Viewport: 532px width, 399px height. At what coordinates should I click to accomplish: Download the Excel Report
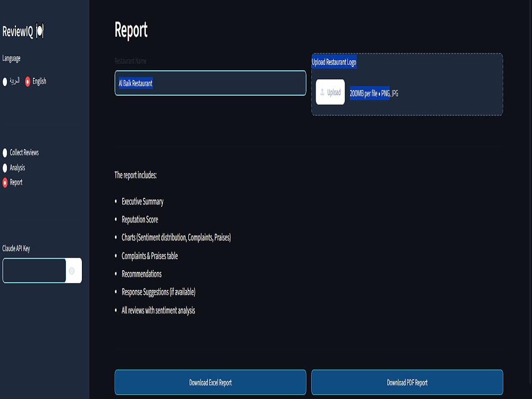point(210,383)
